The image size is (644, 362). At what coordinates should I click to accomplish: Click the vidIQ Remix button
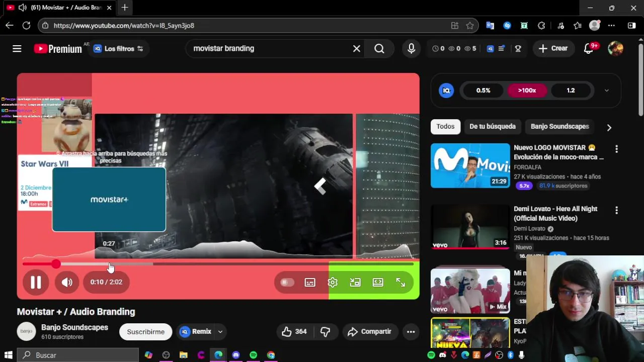pos(196,332)
